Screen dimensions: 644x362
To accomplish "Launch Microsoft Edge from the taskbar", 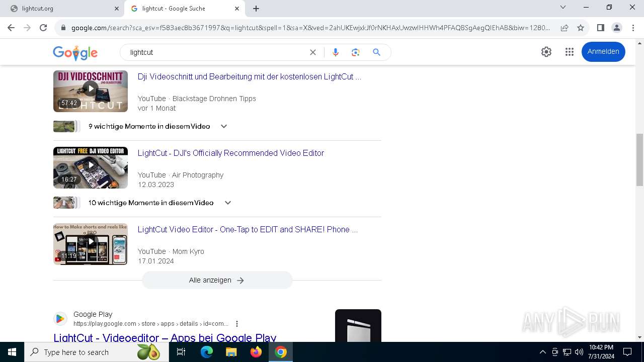I will tap(207, 352).
